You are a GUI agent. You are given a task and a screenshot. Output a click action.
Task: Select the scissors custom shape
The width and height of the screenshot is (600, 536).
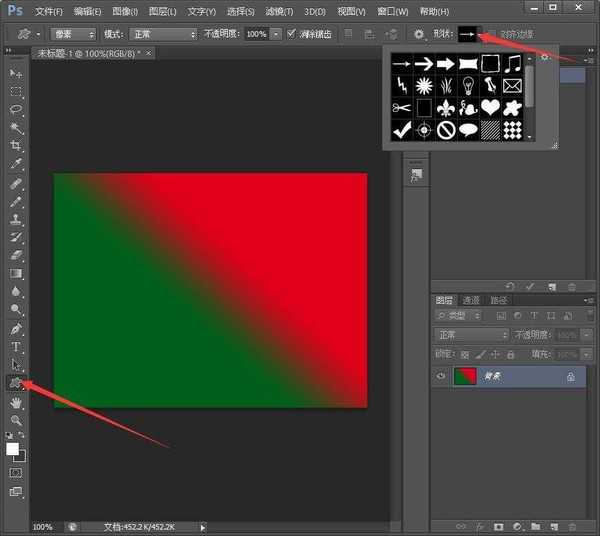[x=401, y=108]
